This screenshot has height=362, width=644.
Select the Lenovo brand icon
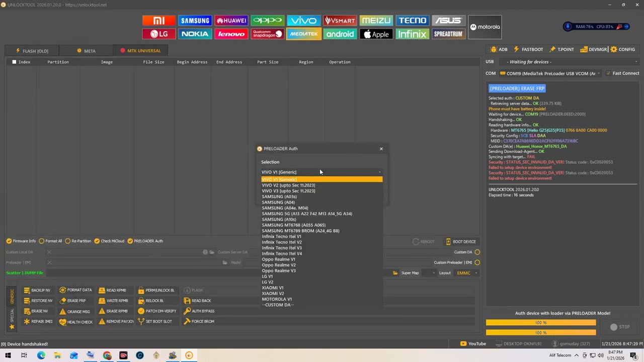tap(231, 34)
